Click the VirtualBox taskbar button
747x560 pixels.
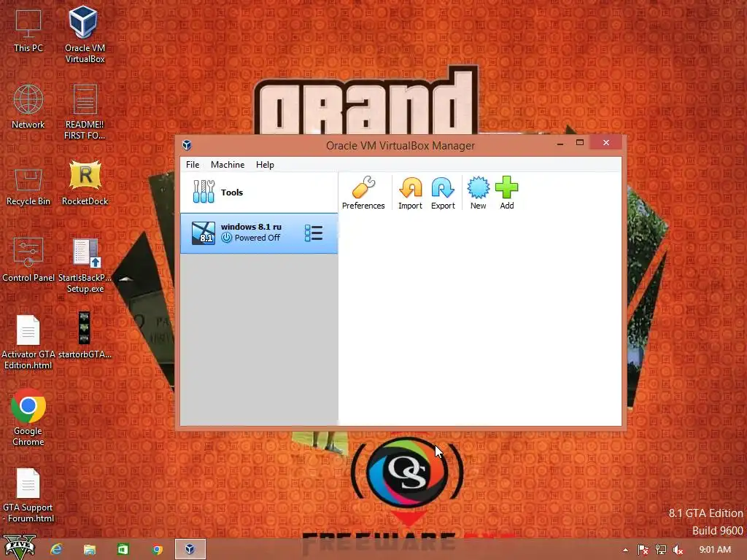pos(190,549)
